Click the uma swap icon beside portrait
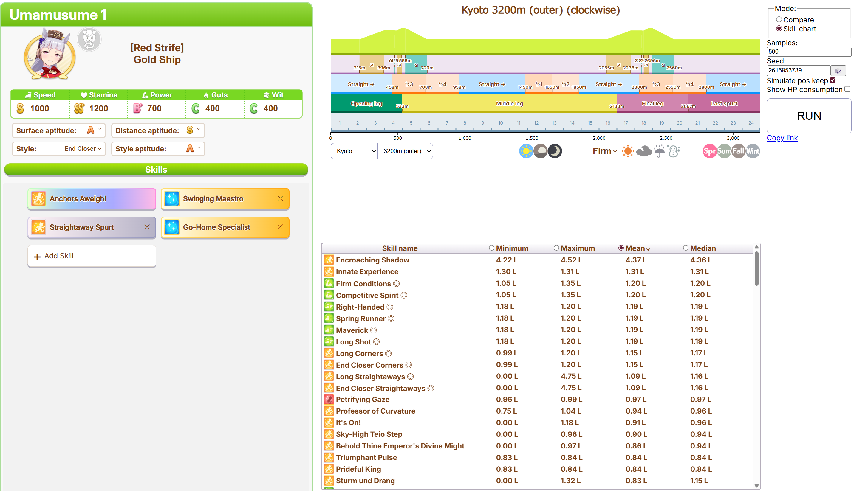Image resolution: width=868 pixels, height=491 pixels. click(x=89, y=39)
